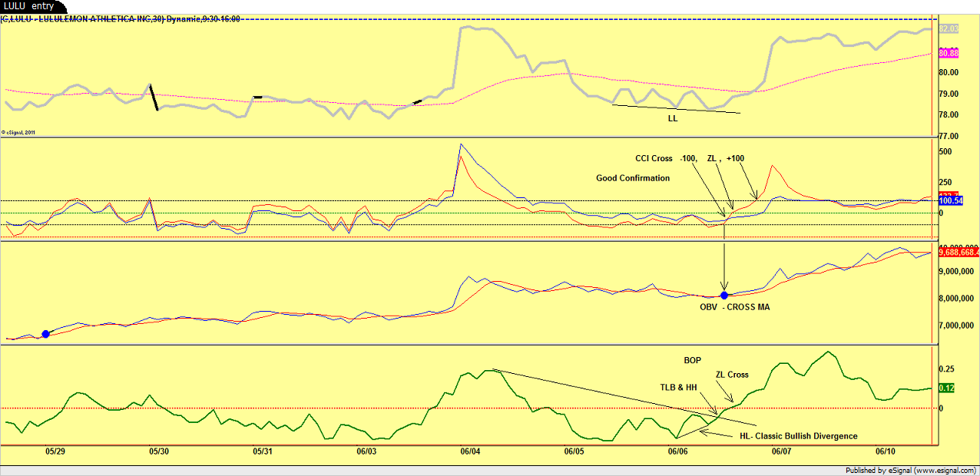Click the blue 100.54 CCI value label

point(951,201)
